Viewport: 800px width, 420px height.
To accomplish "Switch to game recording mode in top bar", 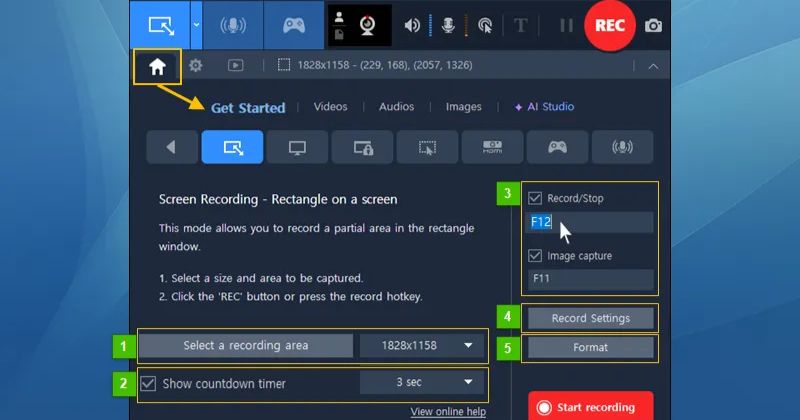I will tap(294, 25).
